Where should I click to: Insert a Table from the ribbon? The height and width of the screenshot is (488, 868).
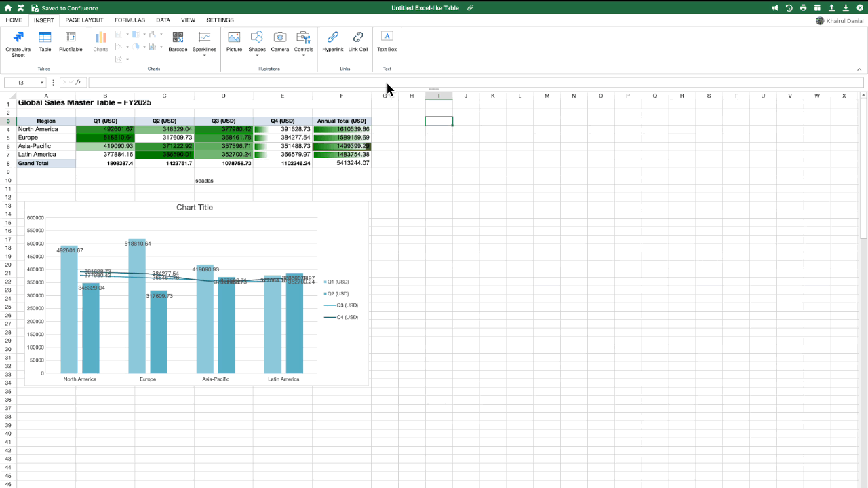pyautogui.click(x=45, y=38)
